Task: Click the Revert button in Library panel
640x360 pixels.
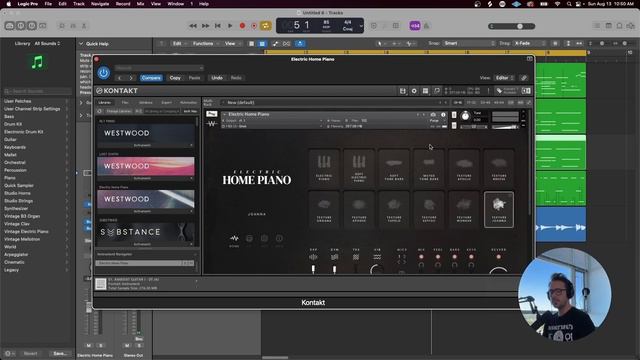Action: pyautogui.click(x=30, y=353)
